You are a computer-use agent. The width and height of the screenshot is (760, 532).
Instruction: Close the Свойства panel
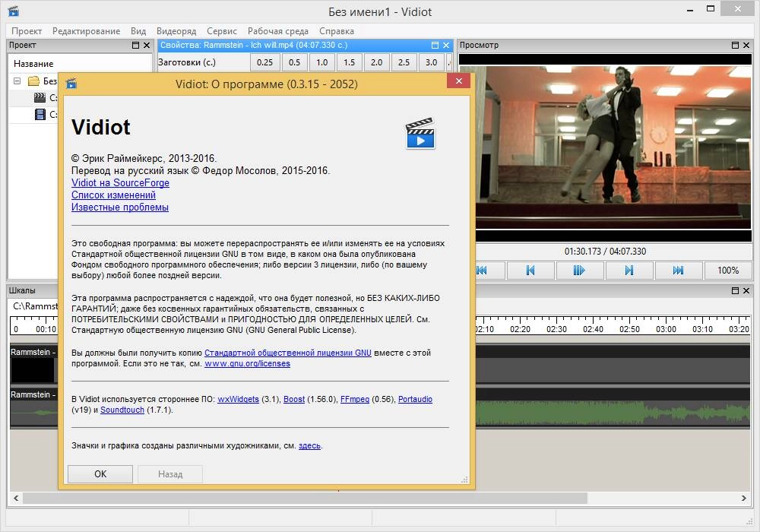click(x=446, y=45)
